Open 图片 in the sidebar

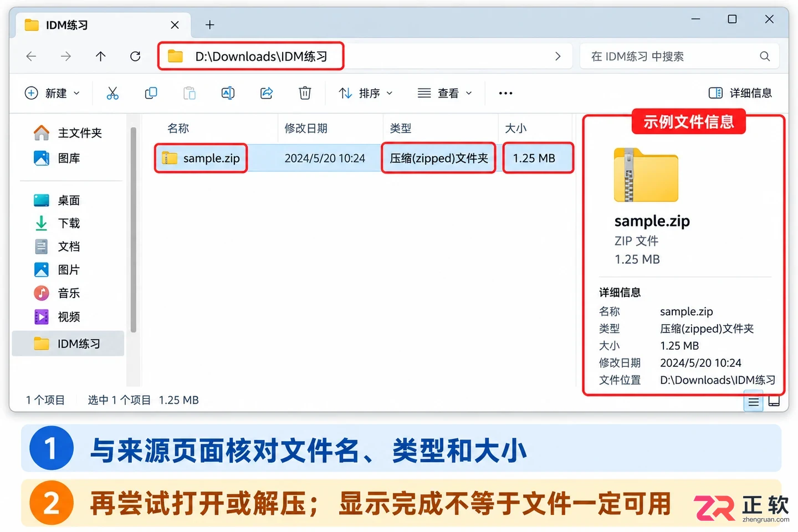[57, 270]
